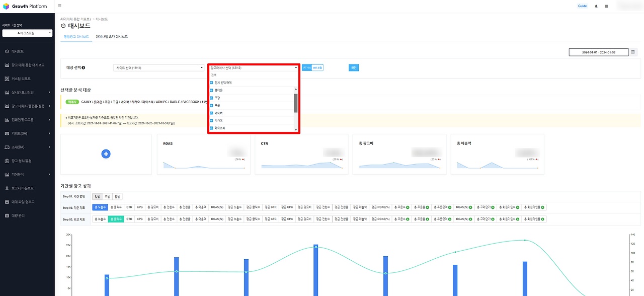
Task: Click the advertiser list scroll-down arrow
Action: coord(296,130)
